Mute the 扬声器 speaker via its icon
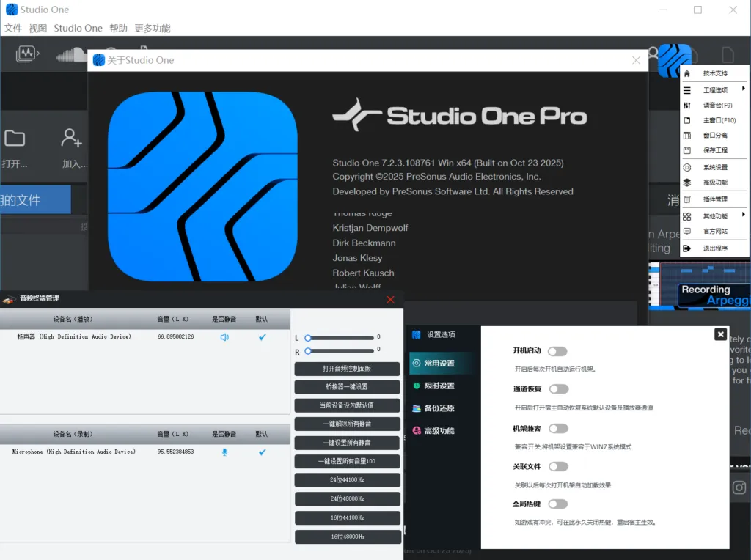Image resolution: width=751 pixels, height=560 pixels. [224, 337]
